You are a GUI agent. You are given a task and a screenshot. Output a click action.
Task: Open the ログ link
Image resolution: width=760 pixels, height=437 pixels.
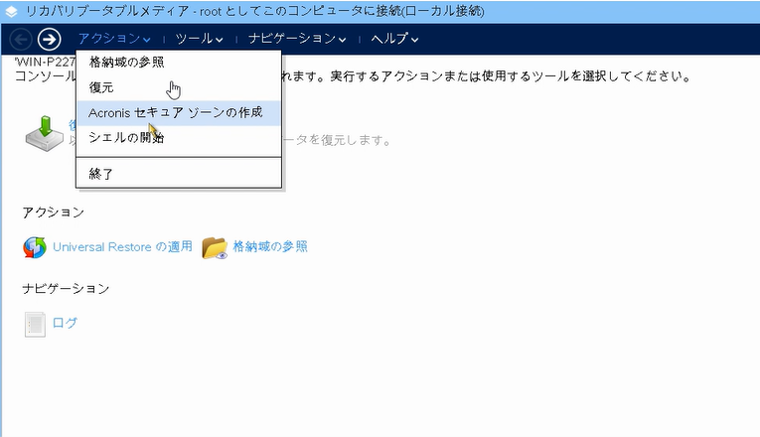pos(65,323)
